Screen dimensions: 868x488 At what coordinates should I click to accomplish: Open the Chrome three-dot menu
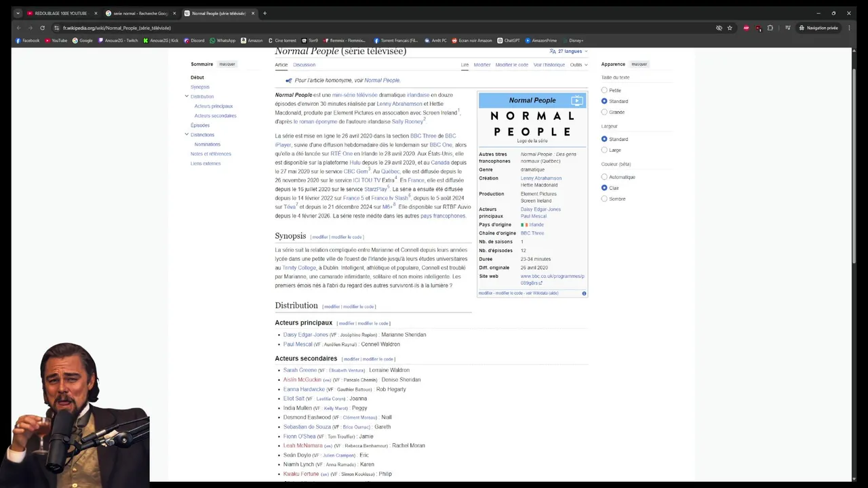[x=848, y=28]
